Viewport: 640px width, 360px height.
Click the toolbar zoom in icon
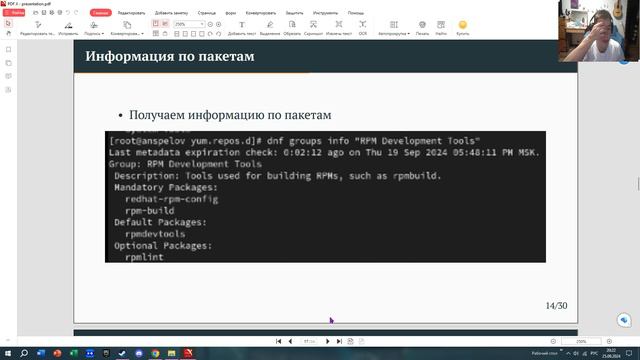pos(219,24)
